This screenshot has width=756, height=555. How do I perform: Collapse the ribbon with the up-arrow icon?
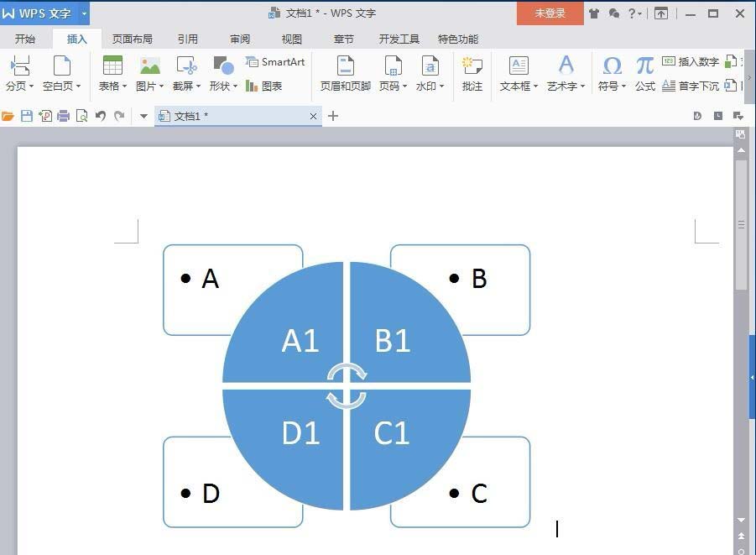click(x=661, y=13)
